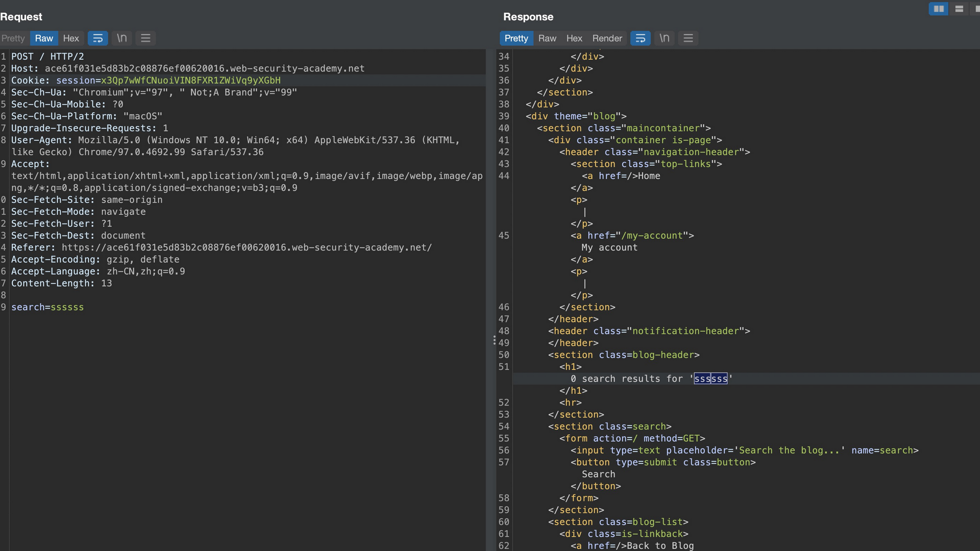Open the Response Hex tab
Screen dimensions: 980x551
point(574,38)
